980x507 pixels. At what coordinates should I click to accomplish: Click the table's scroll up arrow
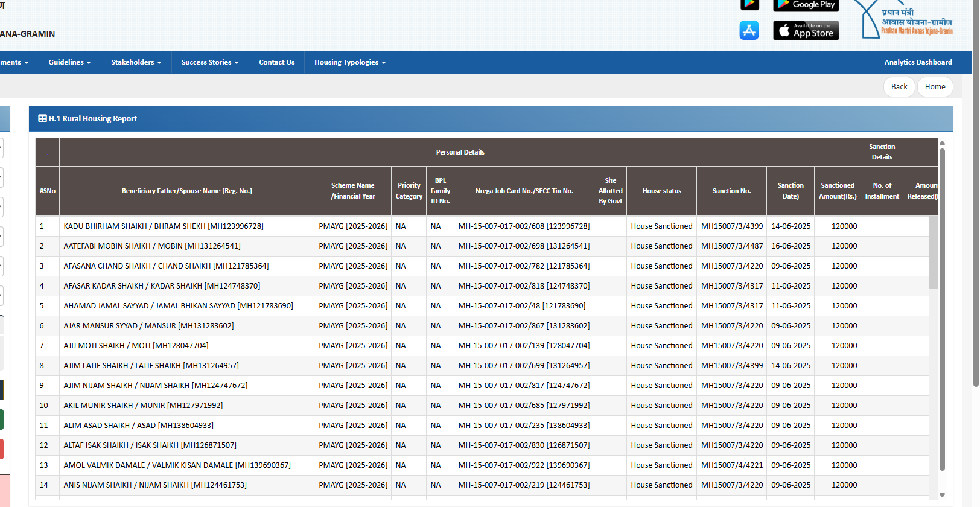[942, 143]
